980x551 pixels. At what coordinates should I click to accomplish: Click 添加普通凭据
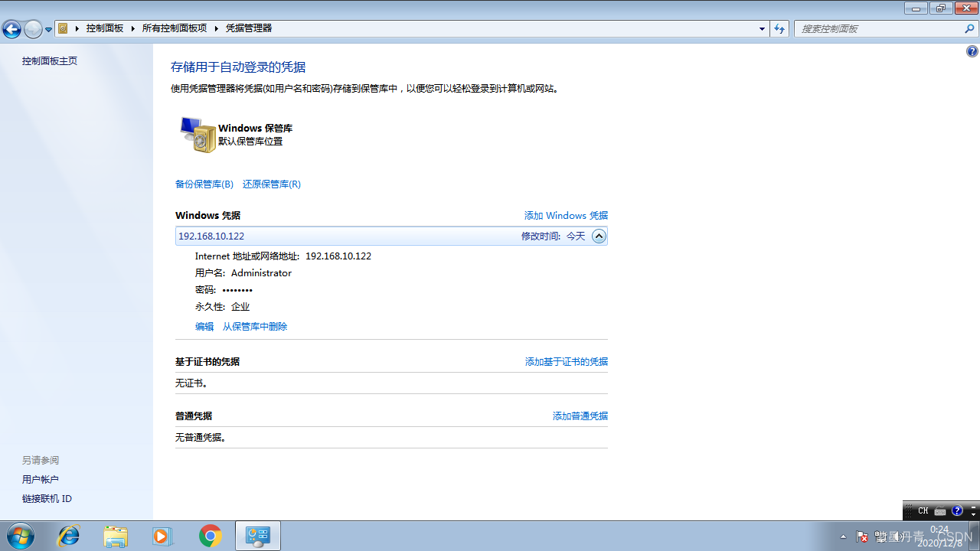[580, 416]
